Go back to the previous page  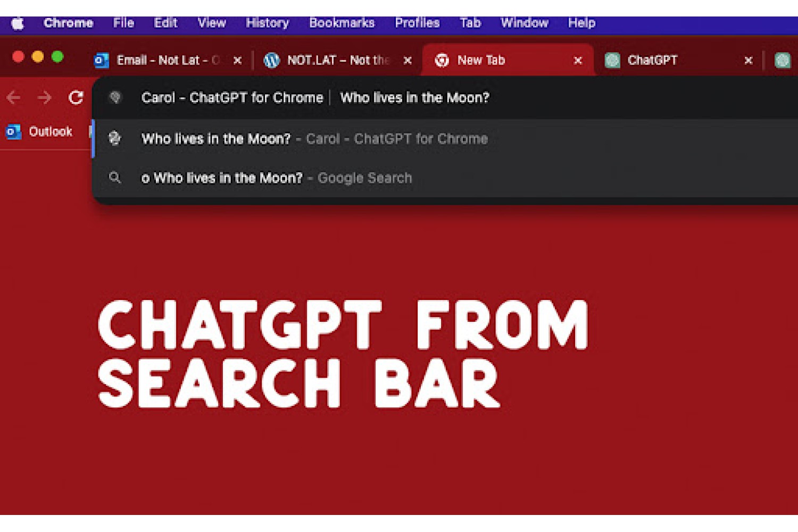14,97
